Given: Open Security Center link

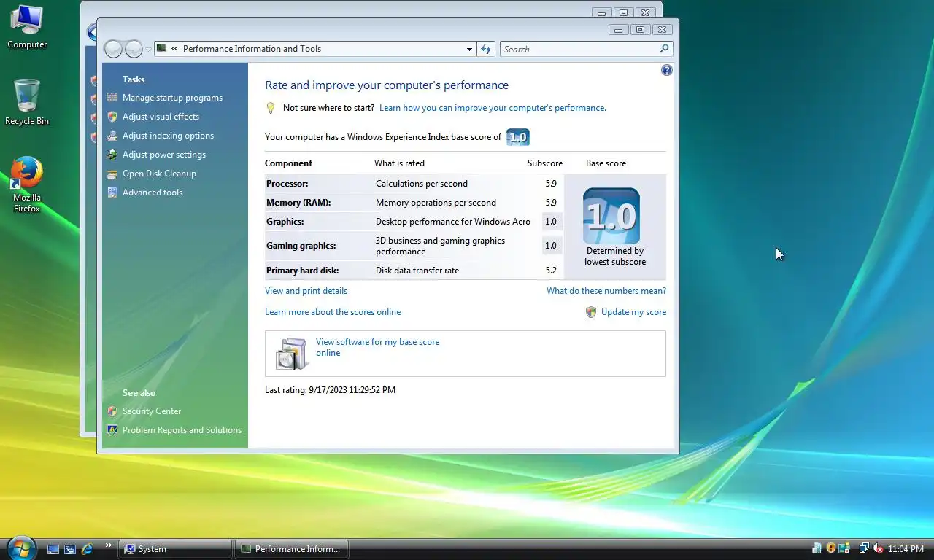Looking at the screenshot, I should (x=152, y=411).
